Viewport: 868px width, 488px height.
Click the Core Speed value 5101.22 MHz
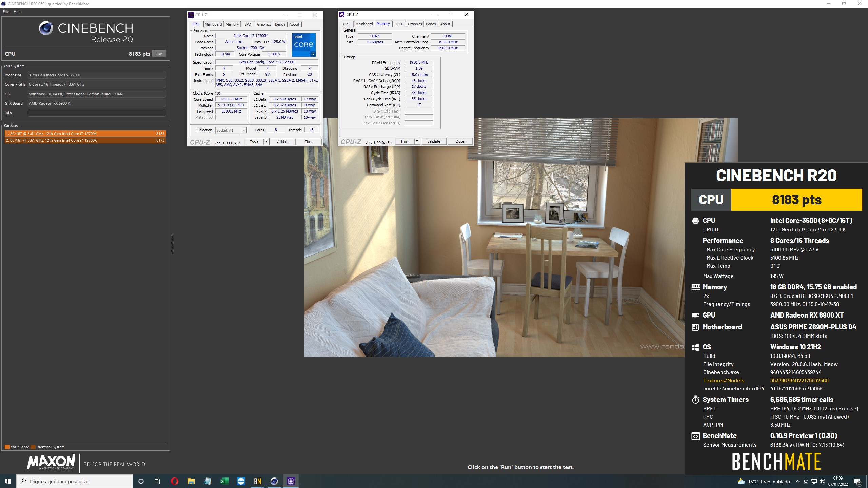231,99
